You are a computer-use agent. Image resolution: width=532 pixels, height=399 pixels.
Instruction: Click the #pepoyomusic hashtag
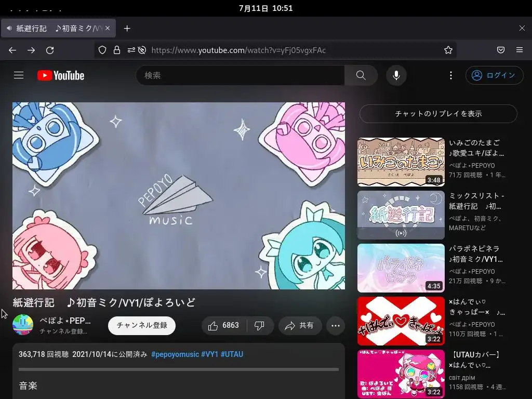[x=175, y=354]
